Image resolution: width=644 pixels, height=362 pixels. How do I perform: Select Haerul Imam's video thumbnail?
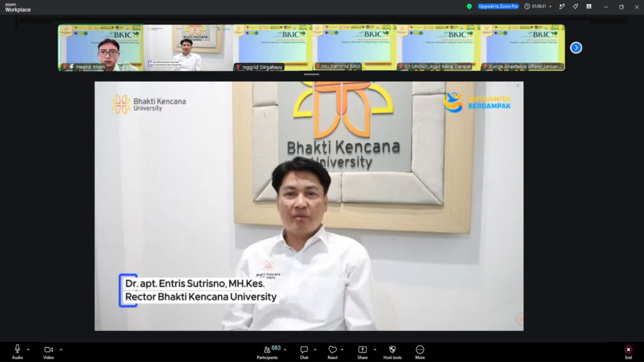(x=101, y=48)
